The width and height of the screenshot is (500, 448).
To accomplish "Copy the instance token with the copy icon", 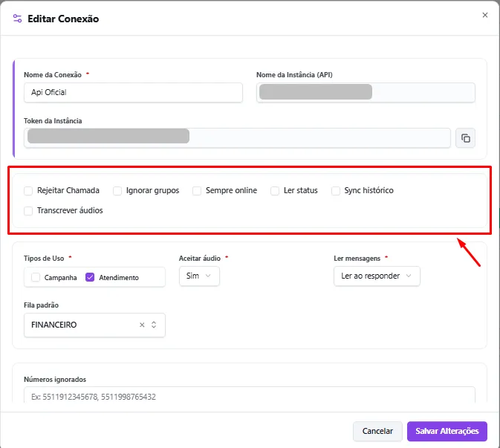I will 465,138.
